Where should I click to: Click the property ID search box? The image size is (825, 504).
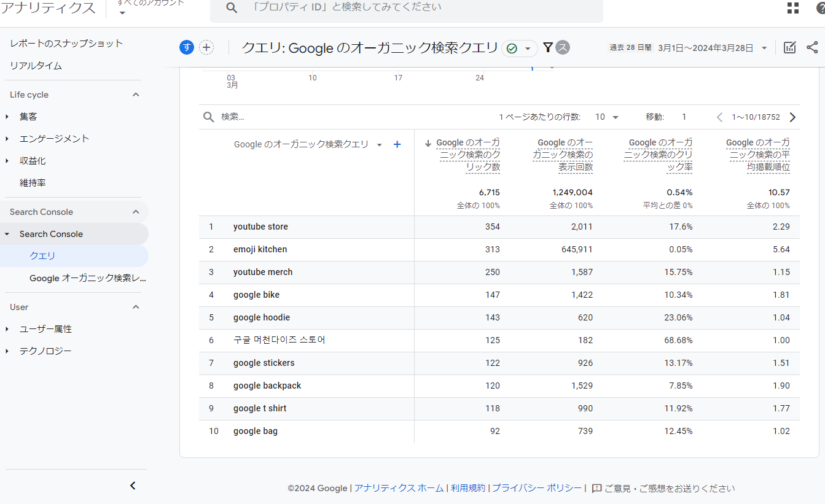pyautogui.click(x=407, y=8)
